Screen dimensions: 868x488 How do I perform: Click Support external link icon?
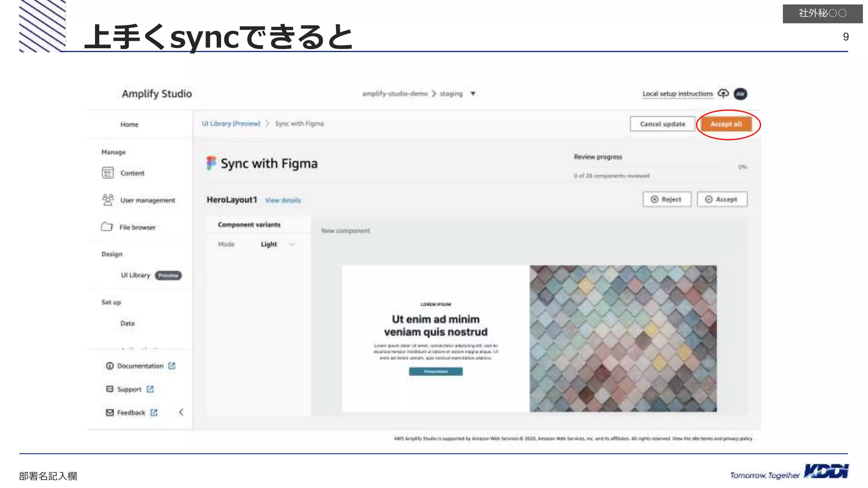point(150,389)
